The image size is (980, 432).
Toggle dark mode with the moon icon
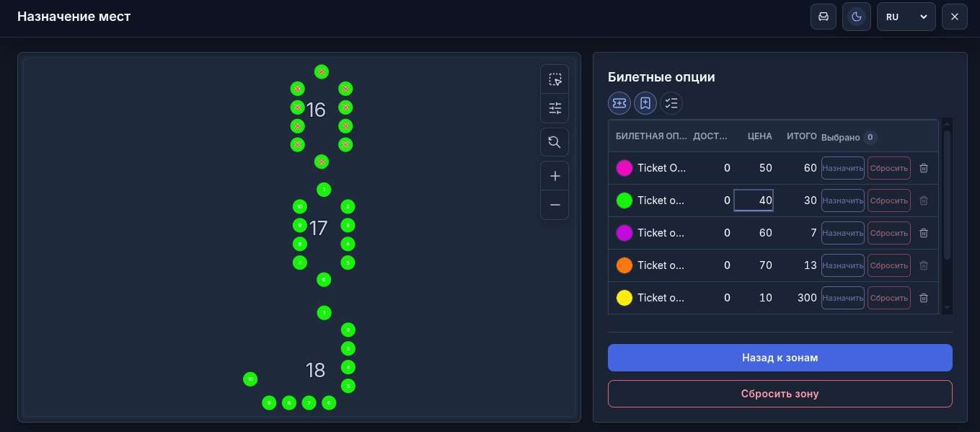point(857,17)
